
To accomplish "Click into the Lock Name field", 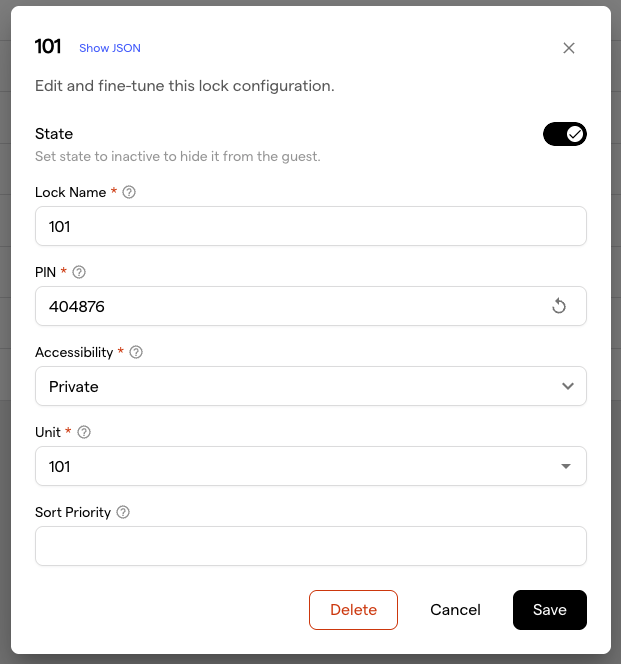I will 310,226.
